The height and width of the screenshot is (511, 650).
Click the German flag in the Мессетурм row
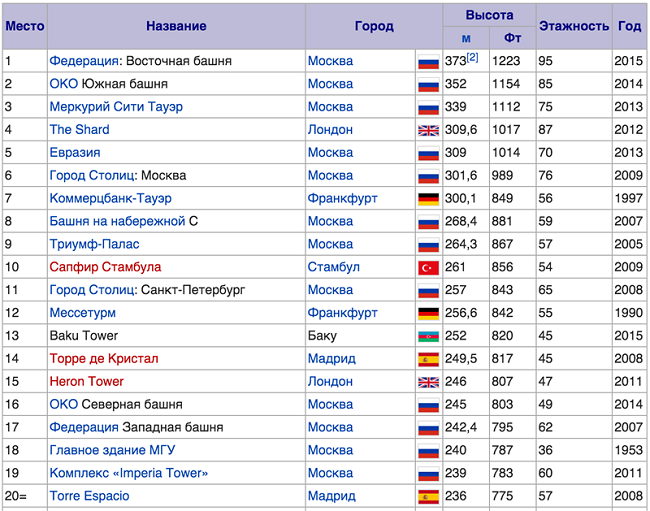coord(428,314)
